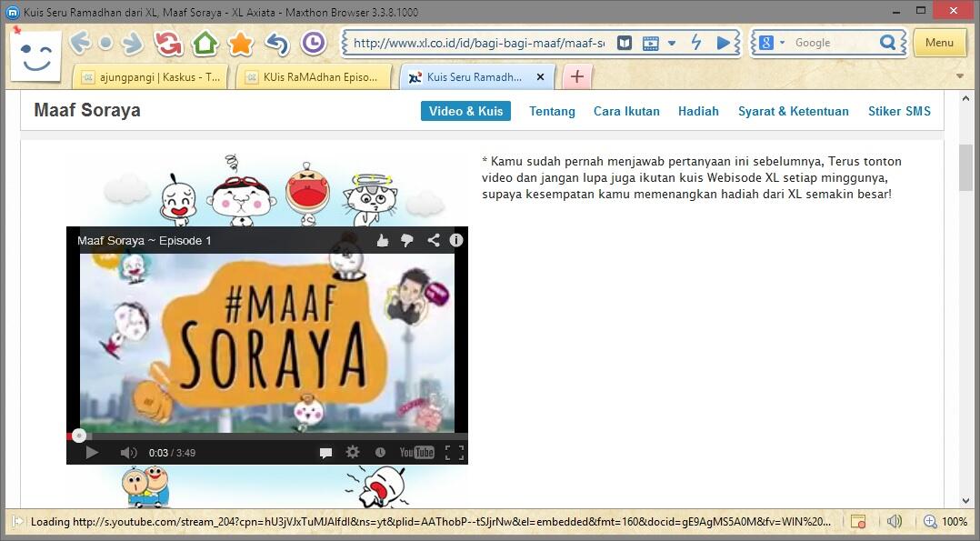Click zoom magnifier icon in status bar

point(930,521)
